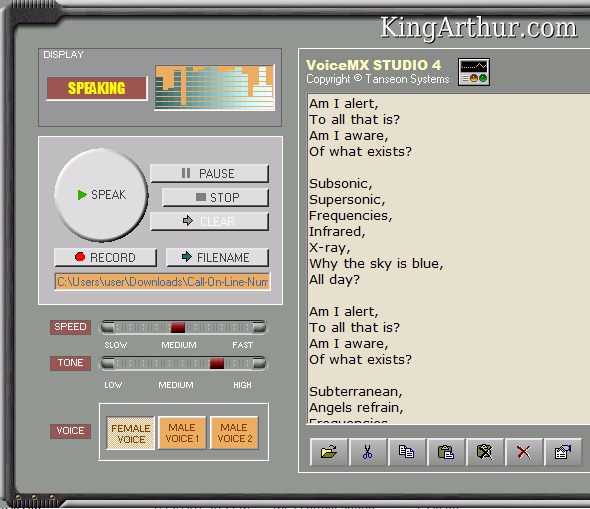Start speech with round SPEAK button

click(x=101, y=194)
